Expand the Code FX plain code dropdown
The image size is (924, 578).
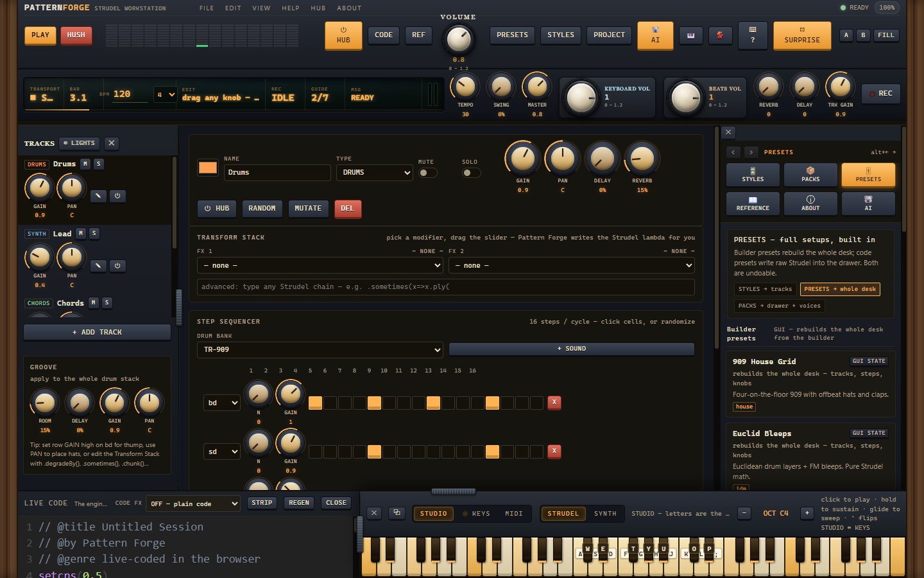193,504
